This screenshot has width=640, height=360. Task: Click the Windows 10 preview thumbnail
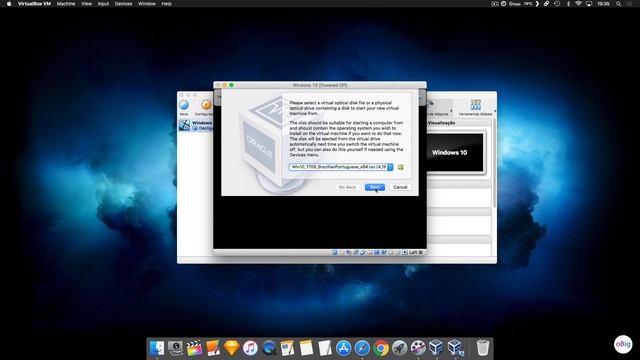[455, 153]
